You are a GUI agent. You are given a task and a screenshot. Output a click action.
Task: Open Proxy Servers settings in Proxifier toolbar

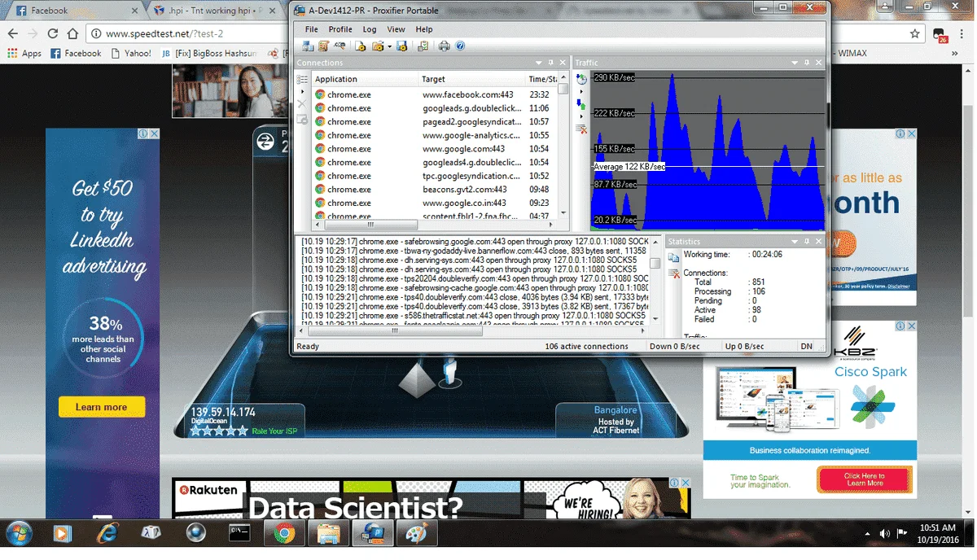pos(308,46)
